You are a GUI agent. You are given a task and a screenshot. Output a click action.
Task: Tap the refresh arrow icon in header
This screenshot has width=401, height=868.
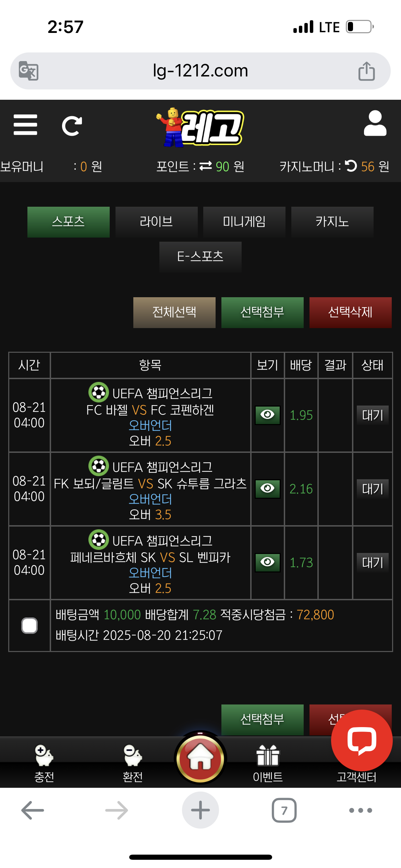pyautogui.click(x=72, y=126)
